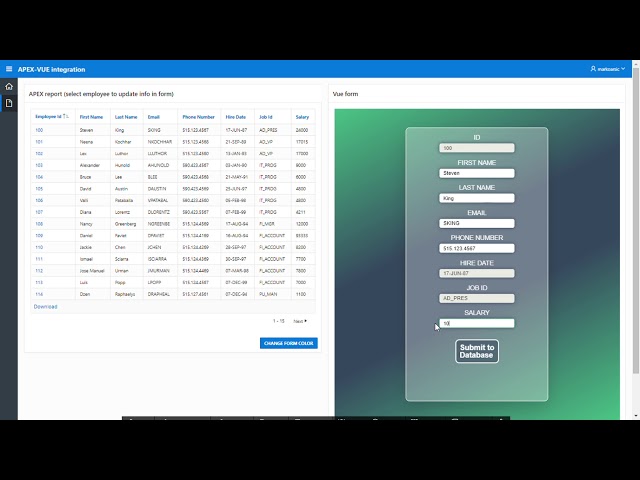This screenshot has height=480, width=640.
Task: Focus the EMAIL input field
Action: [477, 223]
